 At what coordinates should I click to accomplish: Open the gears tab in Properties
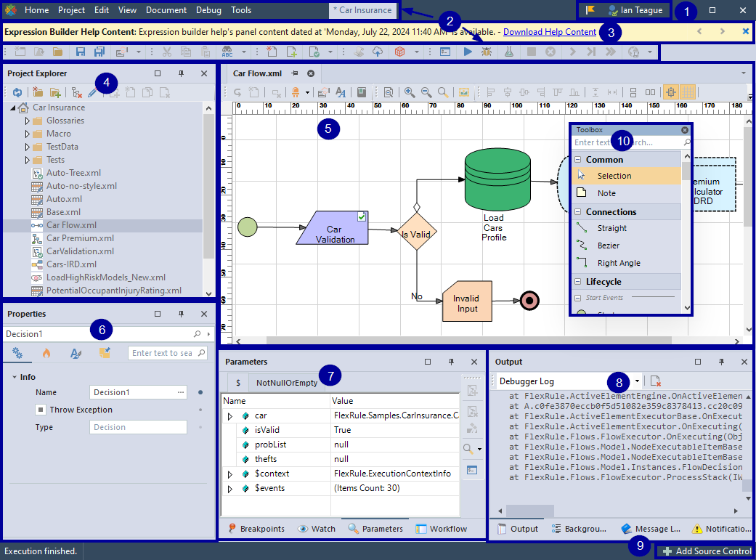pyautogui.click(x=17, y=353)
